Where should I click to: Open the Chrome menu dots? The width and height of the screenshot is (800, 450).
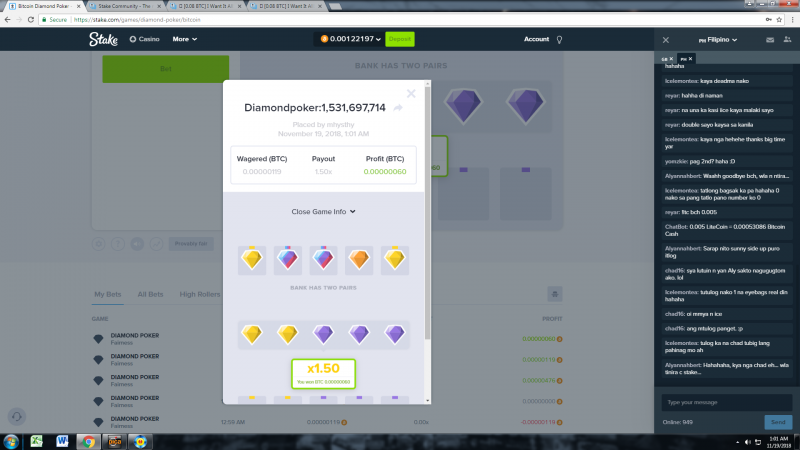click(x=792, y=19)
